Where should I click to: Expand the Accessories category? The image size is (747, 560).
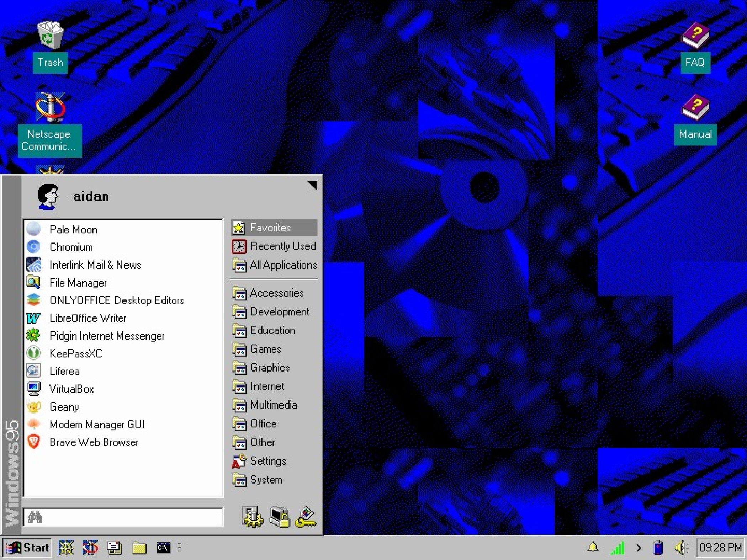tap(277, 293)
